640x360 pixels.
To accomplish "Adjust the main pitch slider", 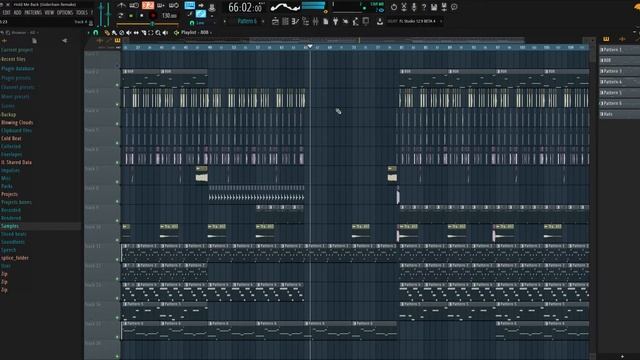I will pos(108,14).
